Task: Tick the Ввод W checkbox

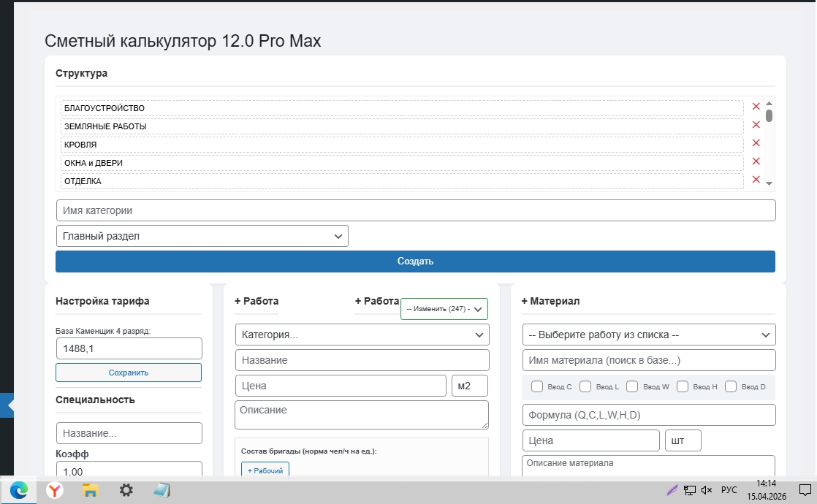Action: click(x=632, y=387)
